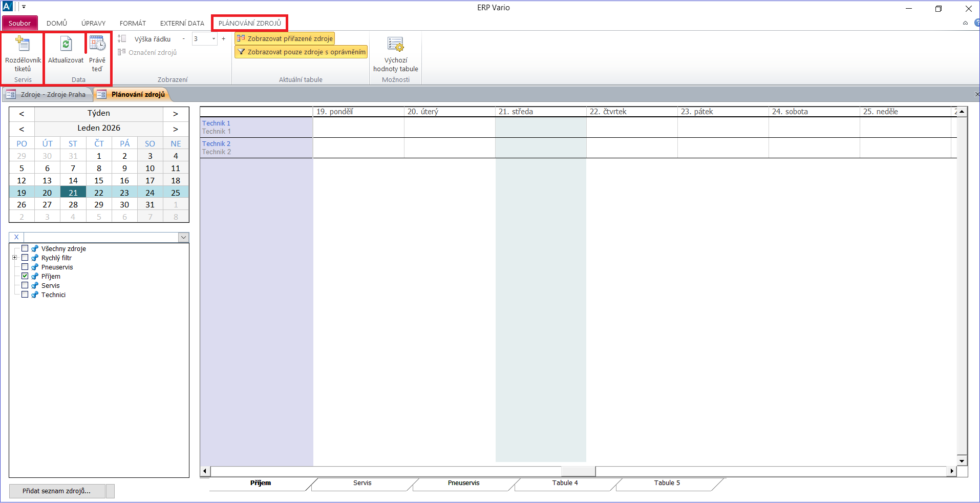Click the Aktualizovat refresh icon

point(66,45)
